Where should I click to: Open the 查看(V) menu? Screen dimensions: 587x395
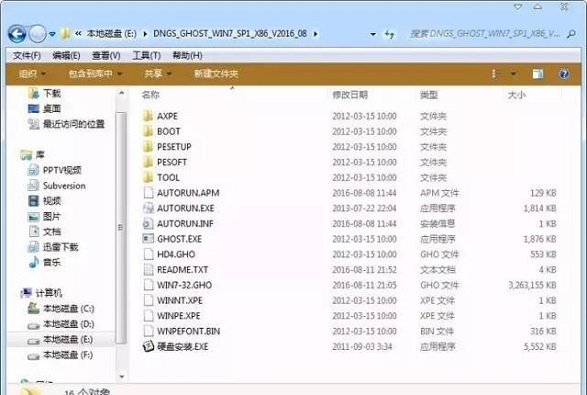(x=106, y=56)
